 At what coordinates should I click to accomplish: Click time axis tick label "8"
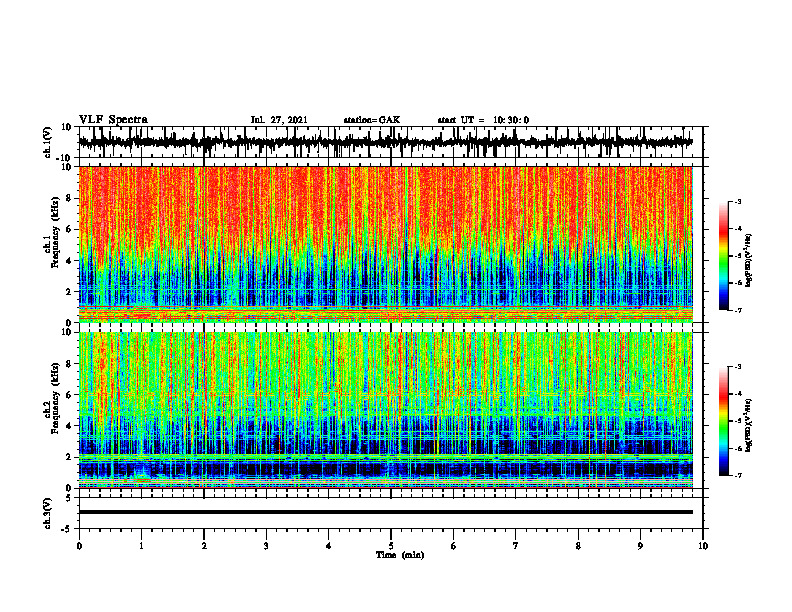[x=578, y=546]
